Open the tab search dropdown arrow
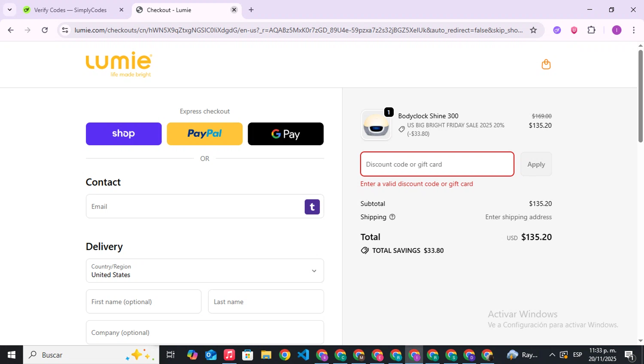This screenshot has height=364, width=644. click(x=9, y=10)
